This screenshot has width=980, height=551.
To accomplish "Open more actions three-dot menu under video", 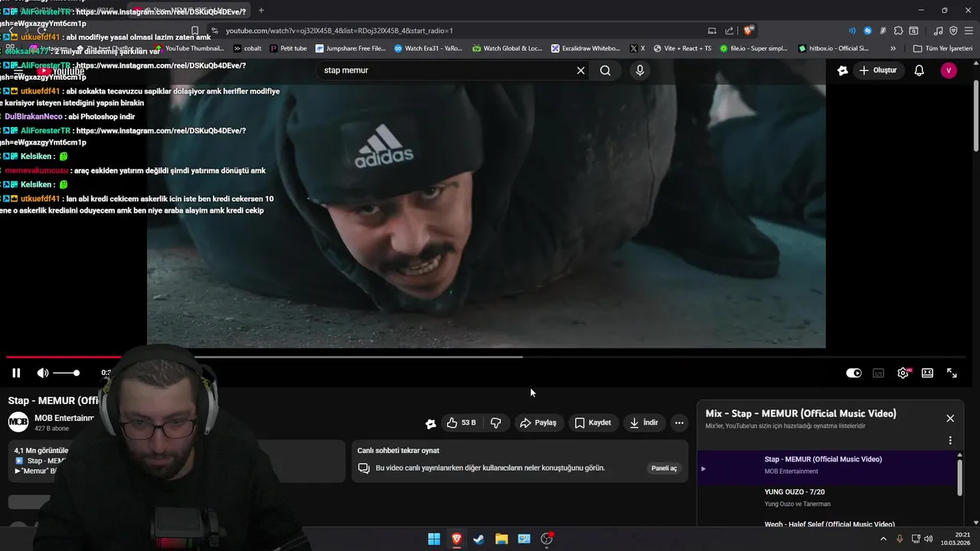I will [x=679, y=422].
